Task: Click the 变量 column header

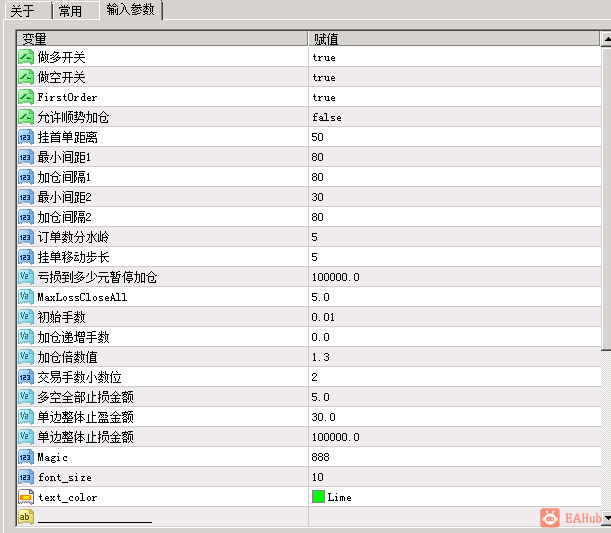Action: 162,39
